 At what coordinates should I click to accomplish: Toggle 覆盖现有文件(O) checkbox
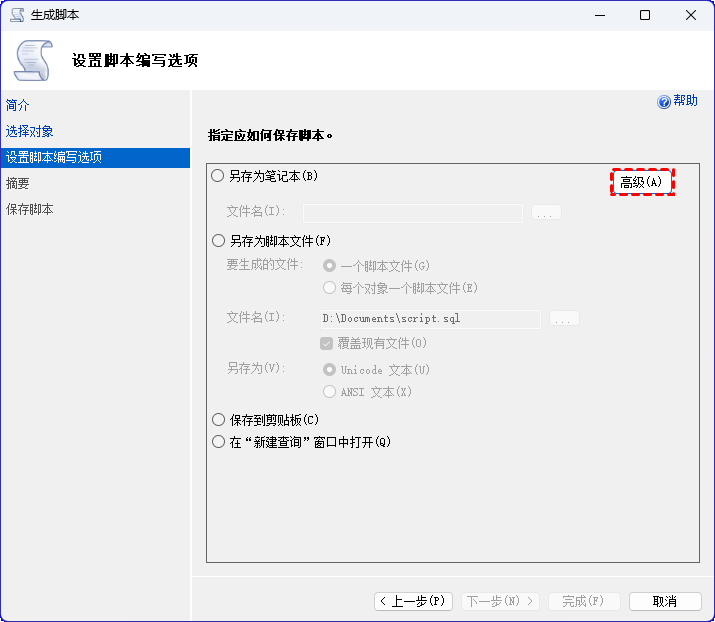point(326,343)
